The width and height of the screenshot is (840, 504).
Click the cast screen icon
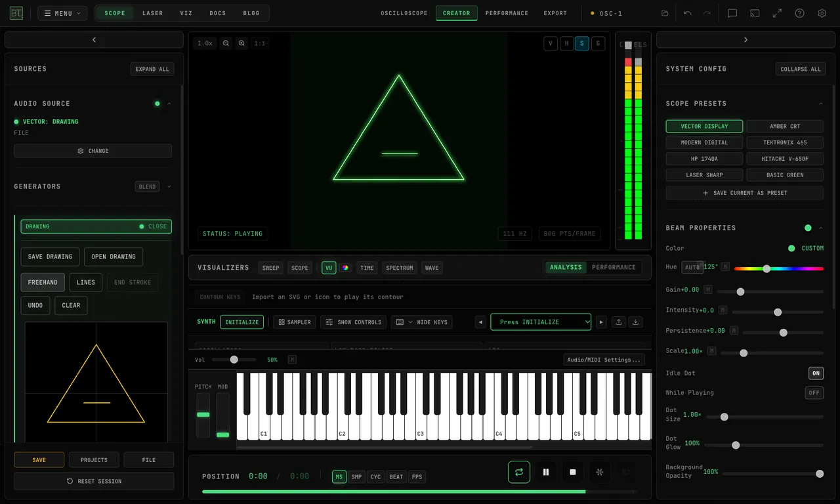point(755,13)
